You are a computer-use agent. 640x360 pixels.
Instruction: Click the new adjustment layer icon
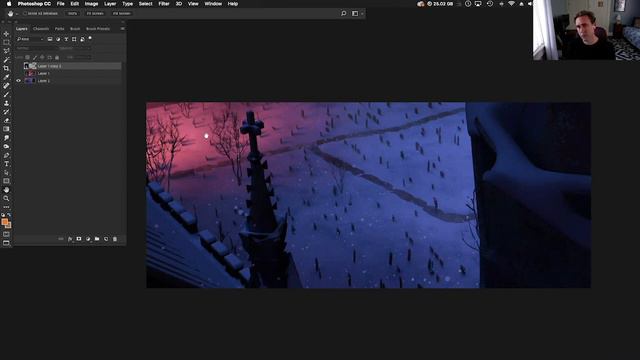88,239
